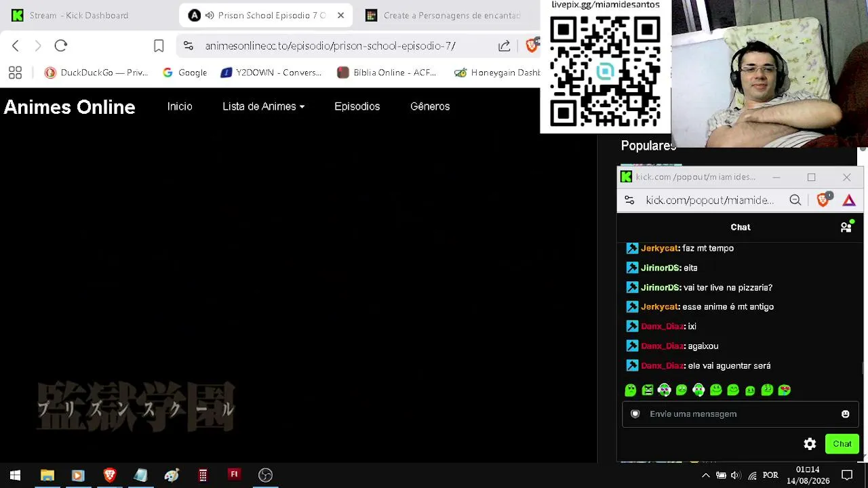Open the Gêneros menu item
Viewport: 868px width, 488px height.
430,106
